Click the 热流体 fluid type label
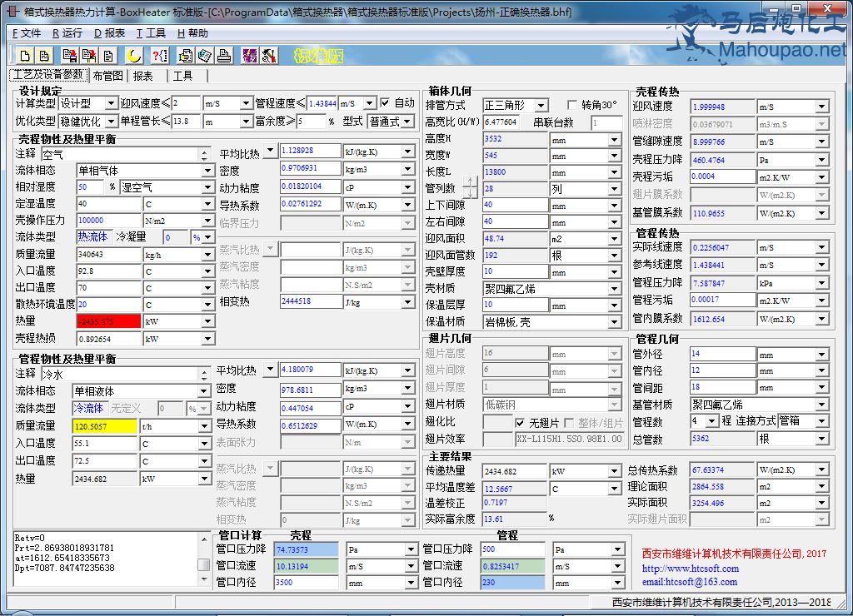Screen dimensions: 853x616 tap(92, 236)
